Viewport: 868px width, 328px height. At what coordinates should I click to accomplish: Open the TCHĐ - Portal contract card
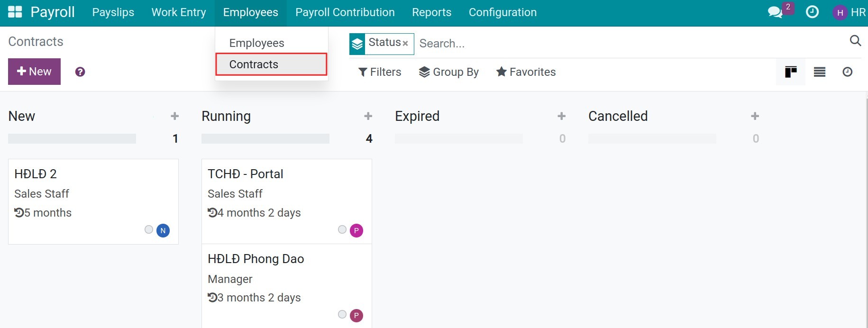tap(287, 201)
